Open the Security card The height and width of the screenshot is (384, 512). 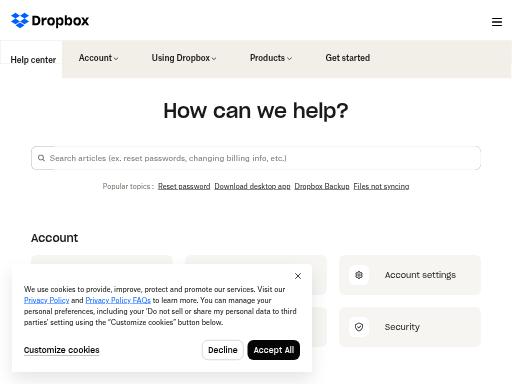(410, 327)
